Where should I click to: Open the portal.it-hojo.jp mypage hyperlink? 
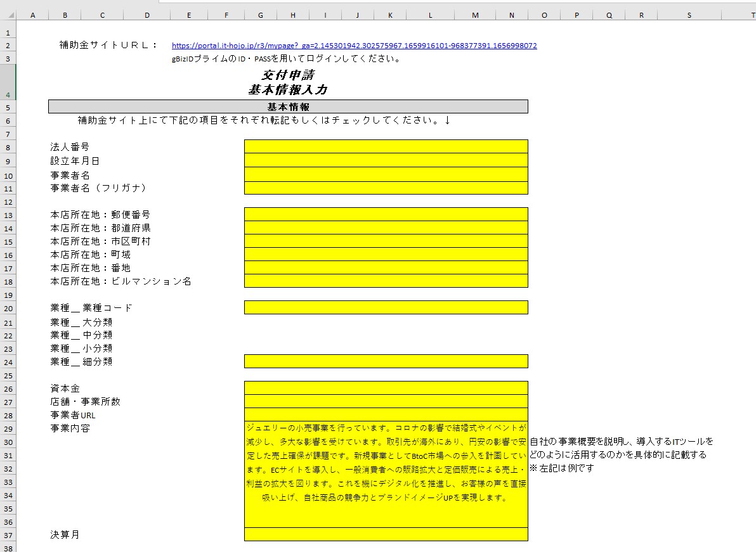tap(355, 46)
